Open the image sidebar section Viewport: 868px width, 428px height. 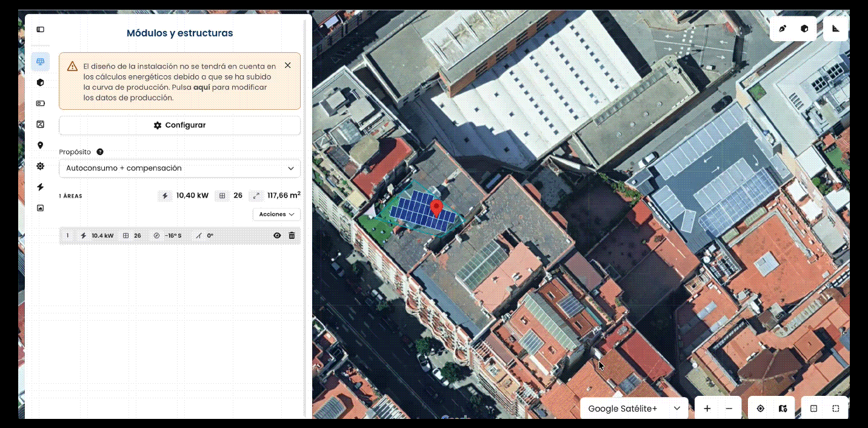[40, 208]
